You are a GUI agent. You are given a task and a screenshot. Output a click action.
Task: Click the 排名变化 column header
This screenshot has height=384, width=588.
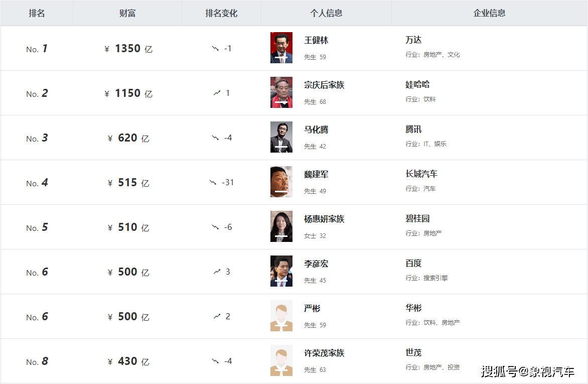pyautogui.click(x=221, y=13)
